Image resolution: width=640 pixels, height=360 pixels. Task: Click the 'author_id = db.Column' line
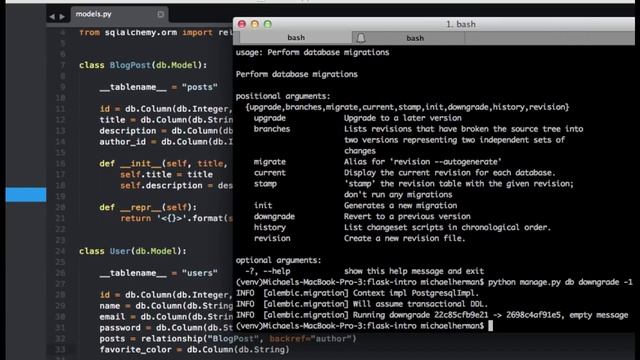[166, 142]
